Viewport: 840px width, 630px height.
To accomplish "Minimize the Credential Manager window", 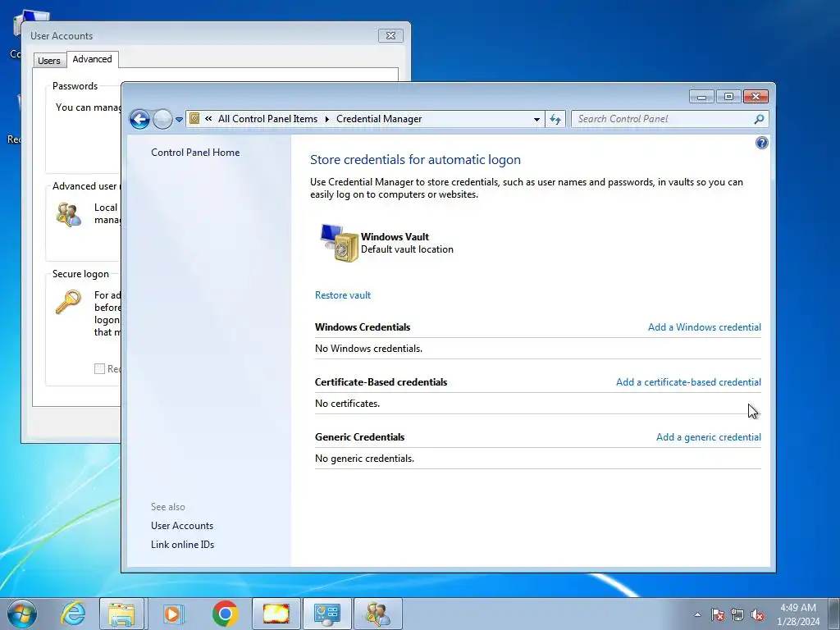I will pyautogui.click(x=701, y=97).
